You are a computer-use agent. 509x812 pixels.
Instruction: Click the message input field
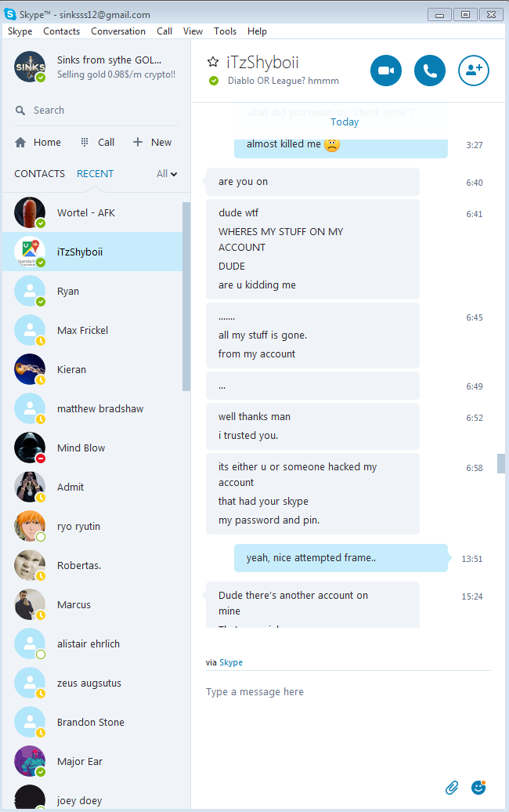[348, 692]
